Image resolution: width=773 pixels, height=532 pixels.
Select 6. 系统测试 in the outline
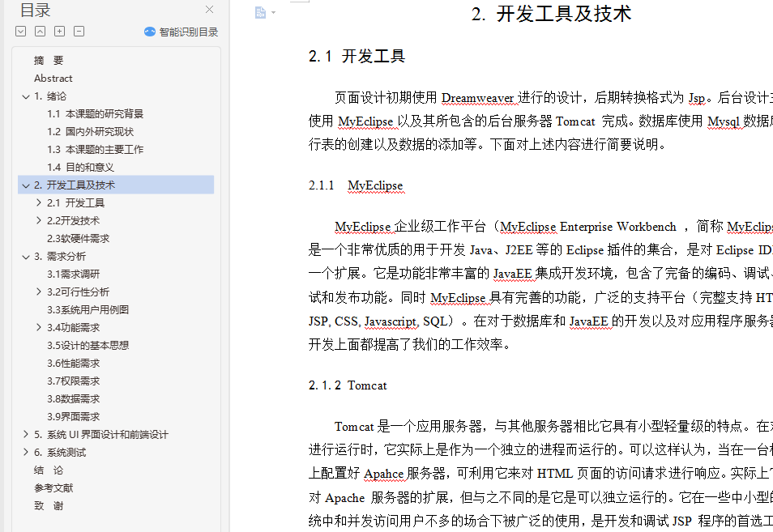point(60,452)
